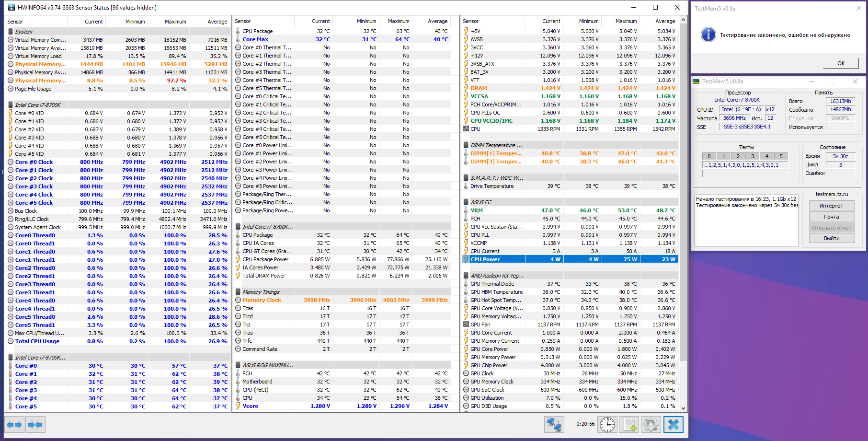This screenshot has height=441, width=868.
Task: Click the clock reset timer icon
Action: [x=607, y=425]
